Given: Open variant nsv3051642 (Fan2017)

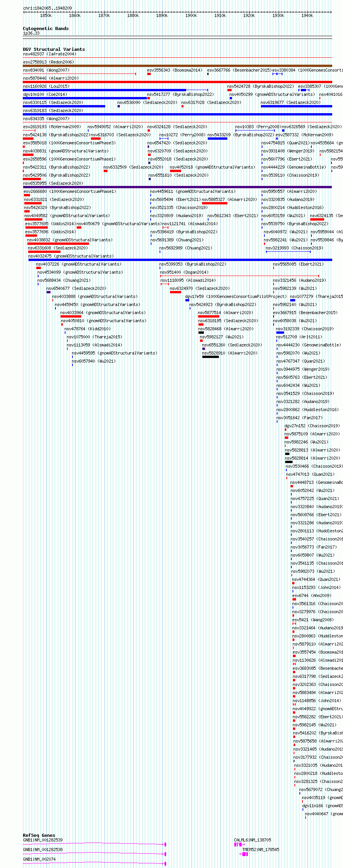Looking at the screenshot, I should 299,418.
